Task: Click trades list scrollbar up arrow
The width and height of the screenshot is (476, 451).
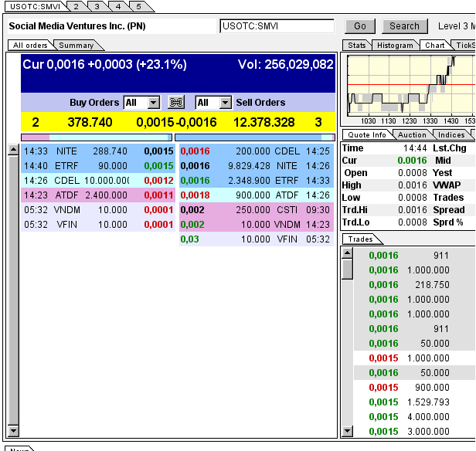Action: (x=347, y=253)
